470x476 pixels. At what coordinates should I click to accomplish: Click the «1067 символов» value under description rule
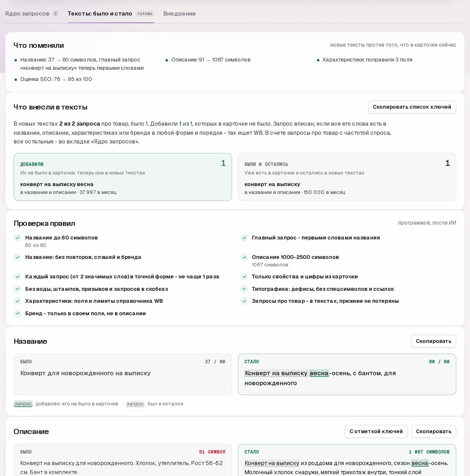[x=270, y=265]
